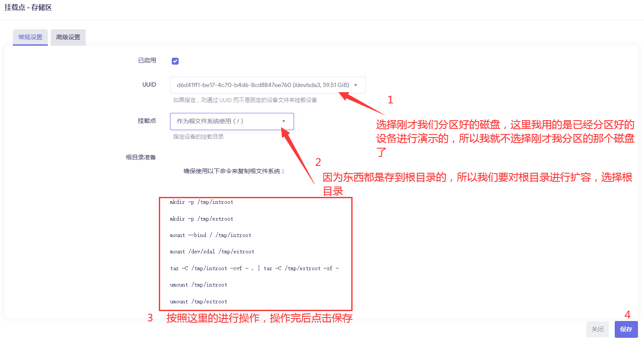Open the 高级设置 tab
This screenshot has height=346, width=644.
click(68, 37)
